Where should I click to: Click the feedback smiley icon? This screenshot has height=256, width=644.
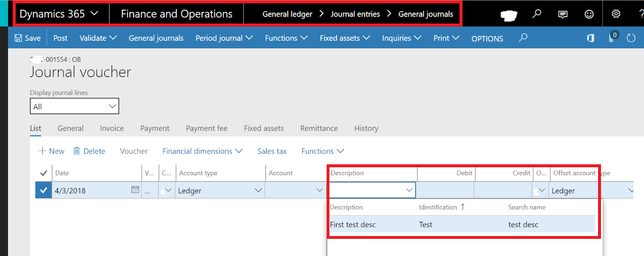tap(589, 14)
